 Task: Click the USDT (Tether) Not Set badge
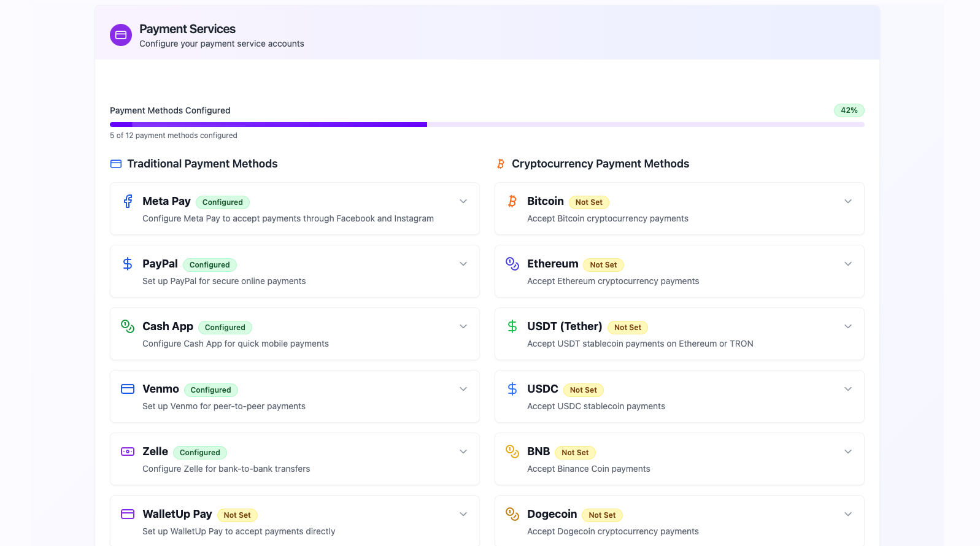coord(628,328)
